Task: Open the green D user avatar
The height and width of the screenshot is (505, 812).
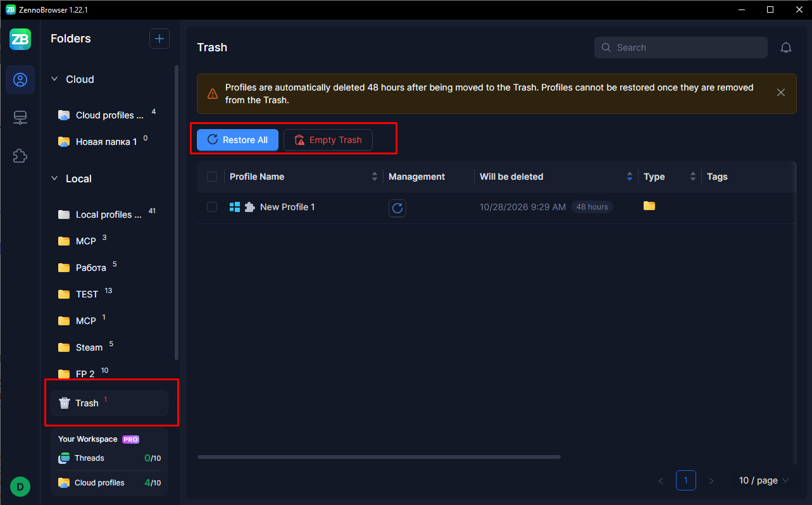Action: pyautogui.click(x=20, y=487)
